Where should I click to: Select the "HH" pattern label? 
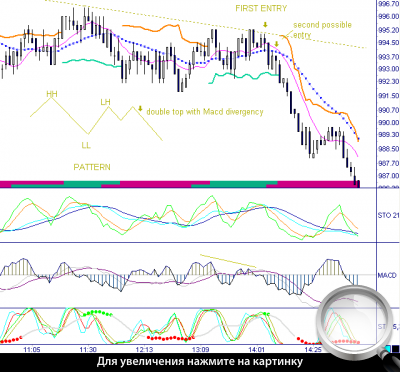click(x=52, y=94)
